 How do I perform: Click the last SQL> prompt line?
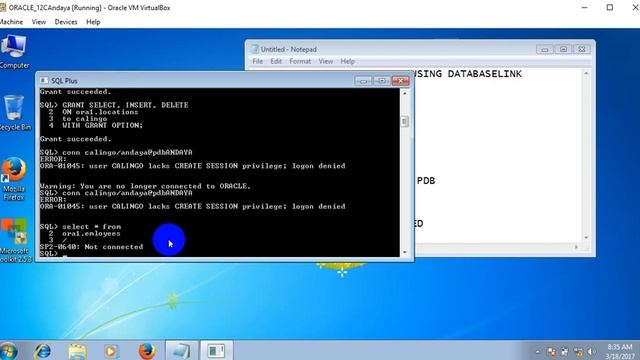[x=53, y=253]
